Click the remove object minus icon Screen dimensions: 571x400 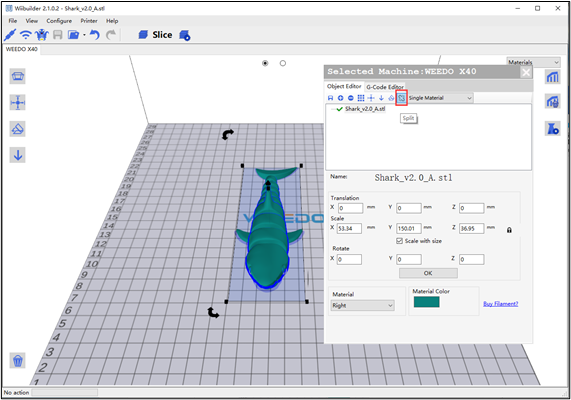pyautogui.click(x=351, y=98)
